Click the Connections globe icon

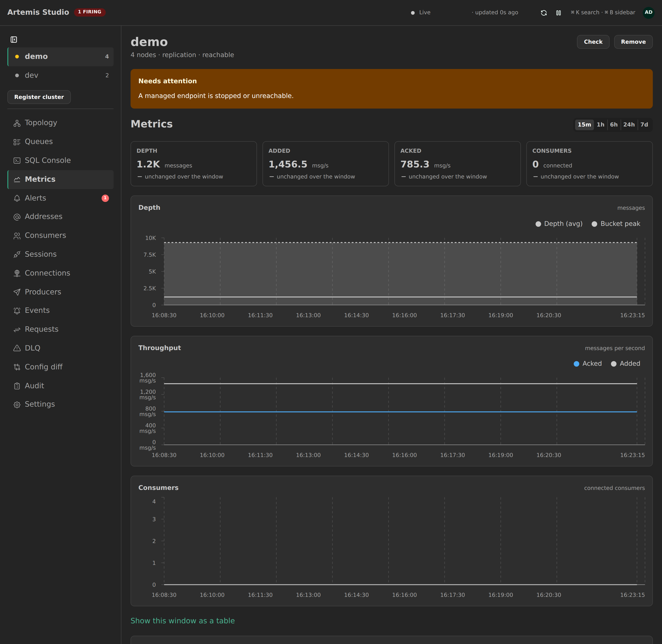(x=17, y=273)
